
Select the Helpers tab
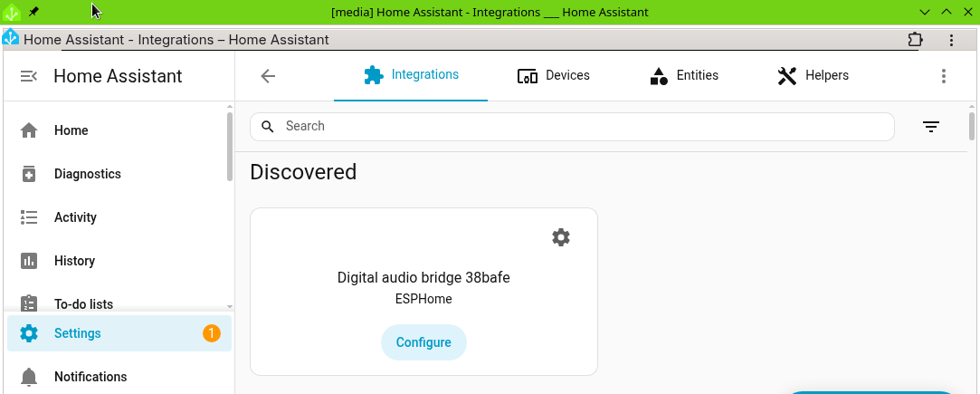pos(813,76)
